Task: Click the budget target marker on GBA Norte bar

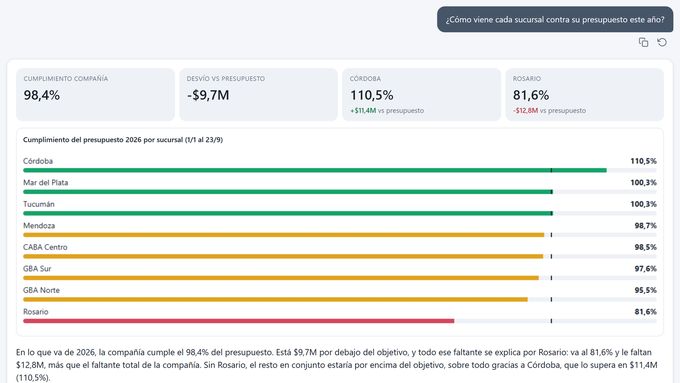Action: [x=551, y=300]
